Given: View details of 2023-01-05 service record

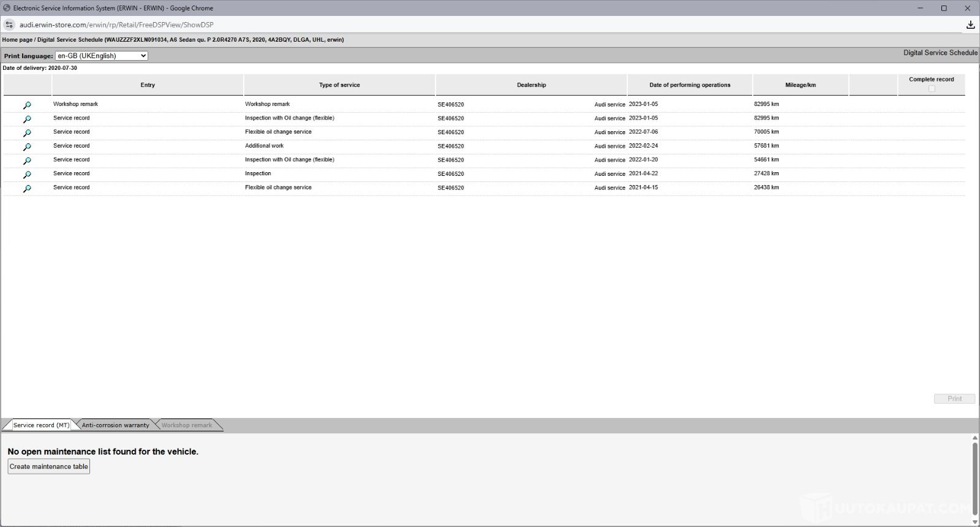Looking at the screenshot, I should (27, 119).
